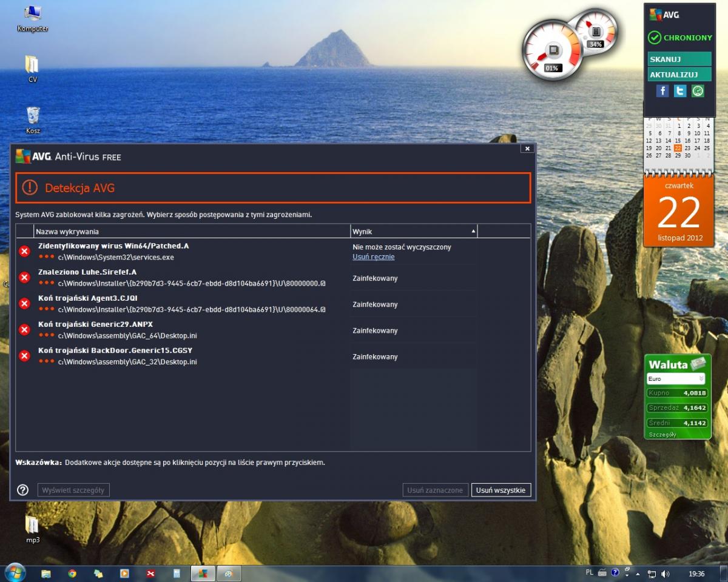Click the volume speaker icon in system tray
728x582 pixels.
[x=666, y=574]
